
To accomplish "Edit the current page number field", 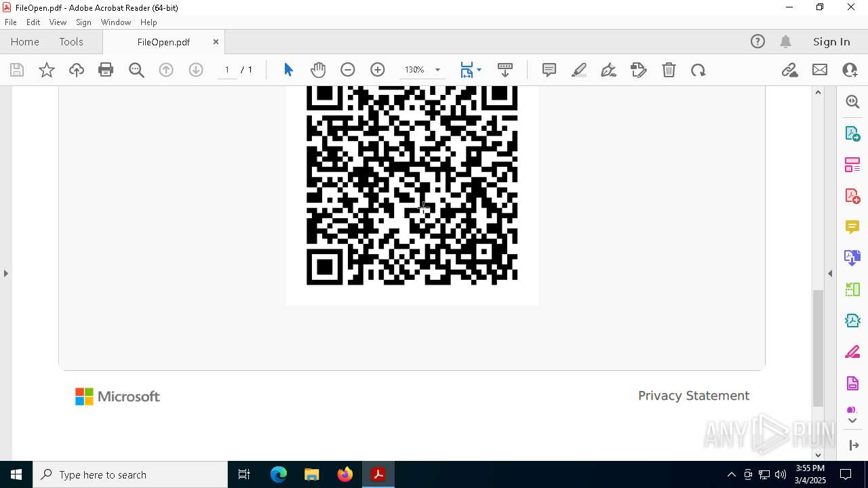I will [x=227, y=70].
